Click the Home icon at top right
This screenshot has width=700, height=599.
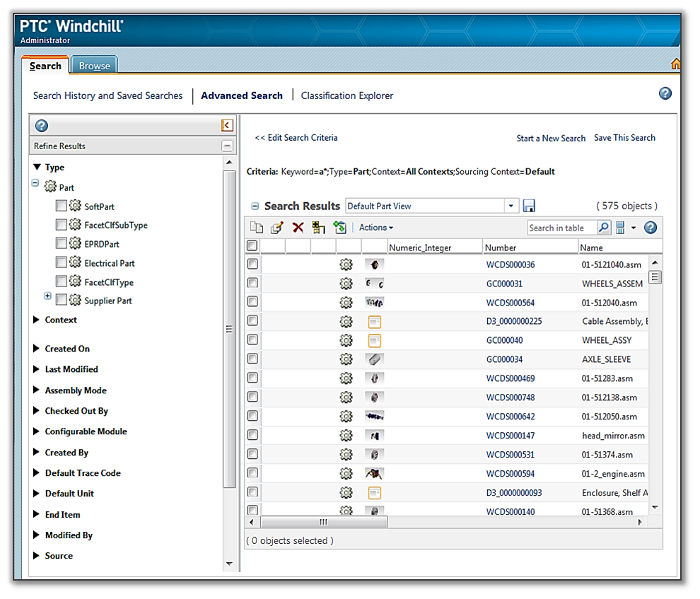tap(675, 64)
